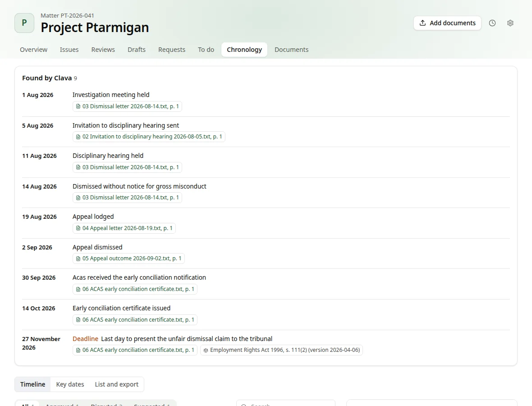This screenshot has width=532, height=406.
Task: Open dismissal letter citation under Disciplinary hearing held
Action: [127, 167]
